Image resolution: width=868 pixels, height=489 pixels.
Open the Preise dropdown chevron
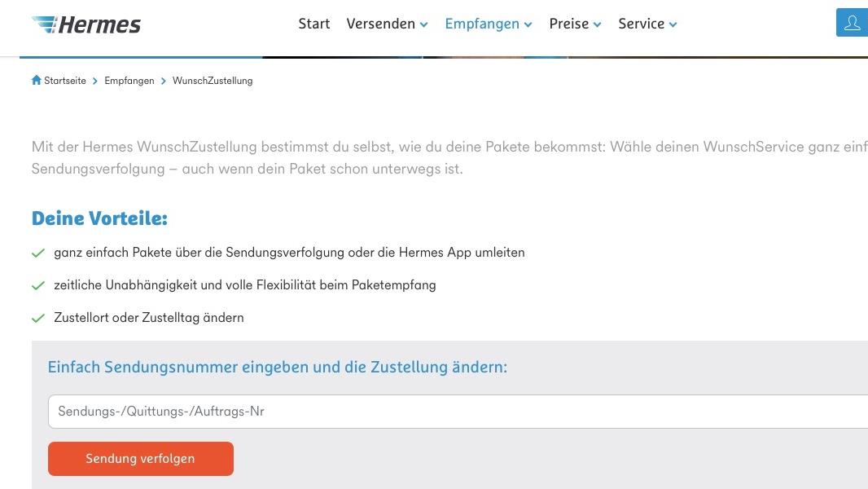click(597, 24)
